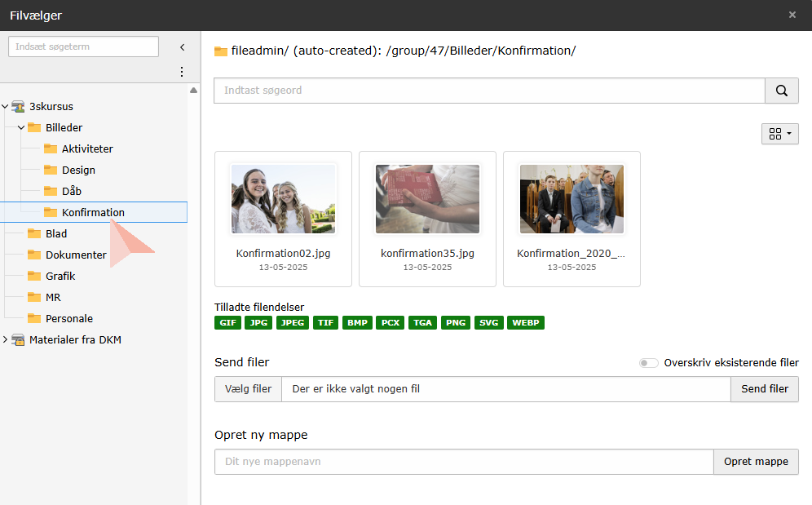This screenshot has height=505, width=812.
Task: Select the Billeder folder label
Action: coord(64,127)
